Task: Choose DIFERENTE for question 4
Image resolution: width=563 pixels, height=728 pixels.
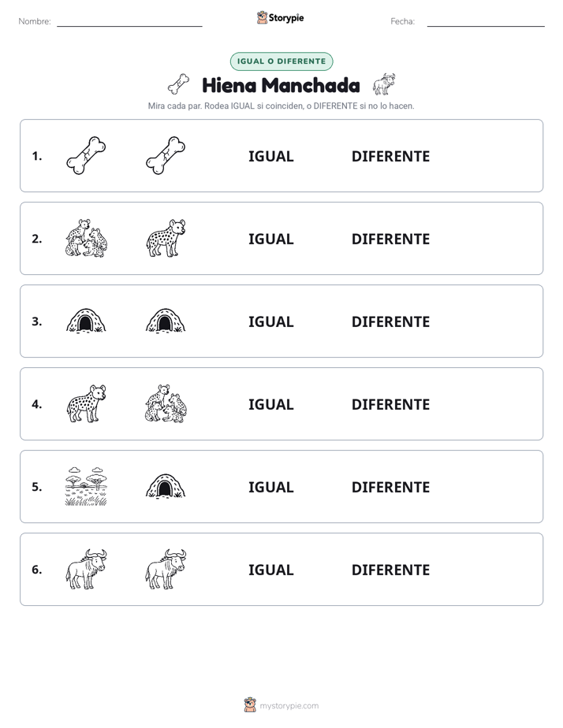Action: 390,404
